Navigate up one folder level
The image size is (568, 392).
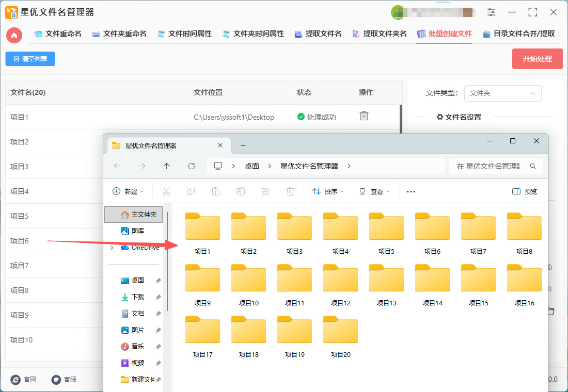coord(166,166)
